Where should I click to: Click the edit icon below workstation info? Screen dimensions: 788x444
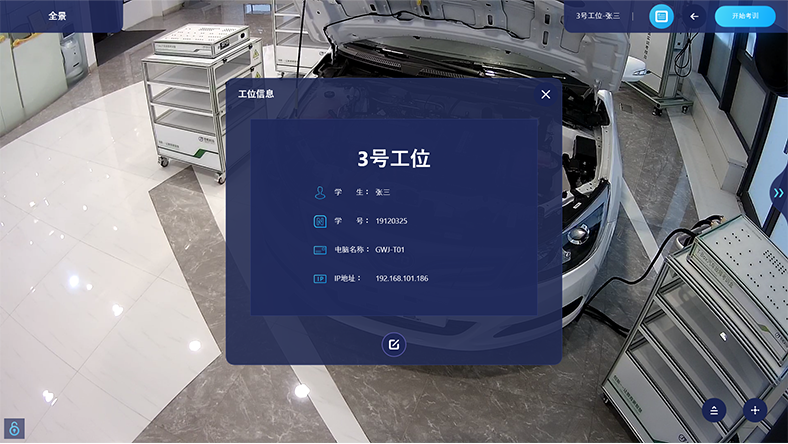tap(393, 344)
